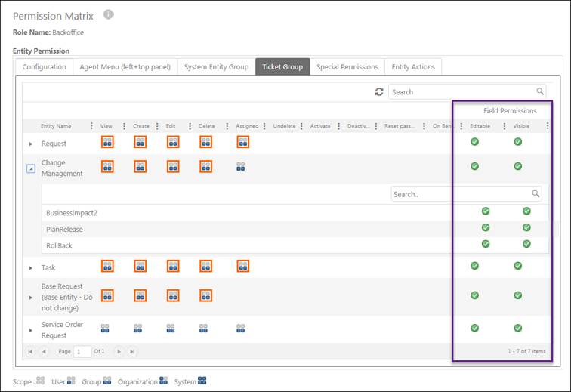
Task: Click the magnifier icon in top search box
Action: (540, 91)
